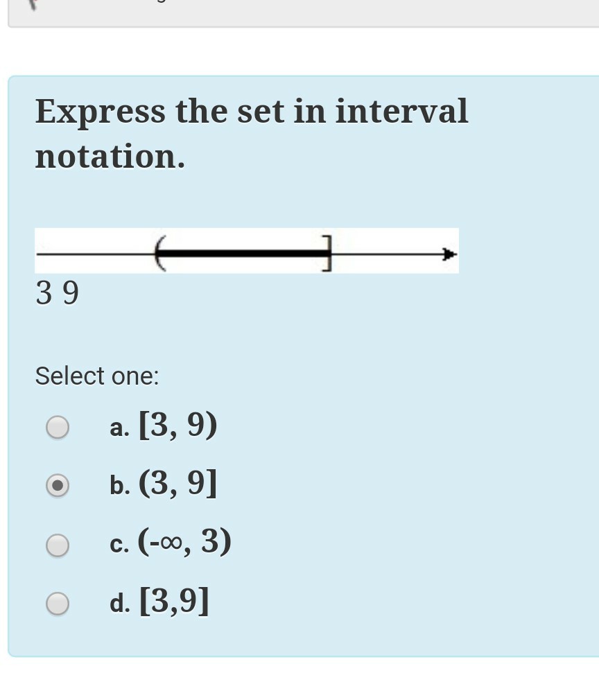Select the radio button for option a
Image resolution: width=599 pixels, height=700 pixels.
pos(58,427)
